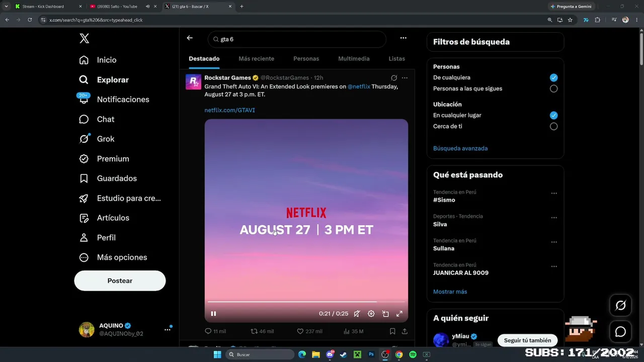Switch to the Multimedia tab
The image size is (644, 362).
[x=354, y=59]
